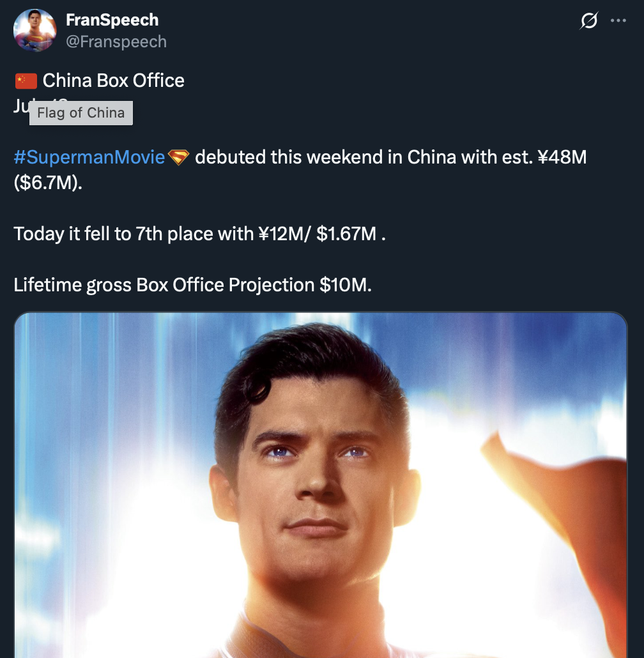The image size is (644, 658).
Task: Click the "Flag of China" tooltip
Action: tap(81, 113)
